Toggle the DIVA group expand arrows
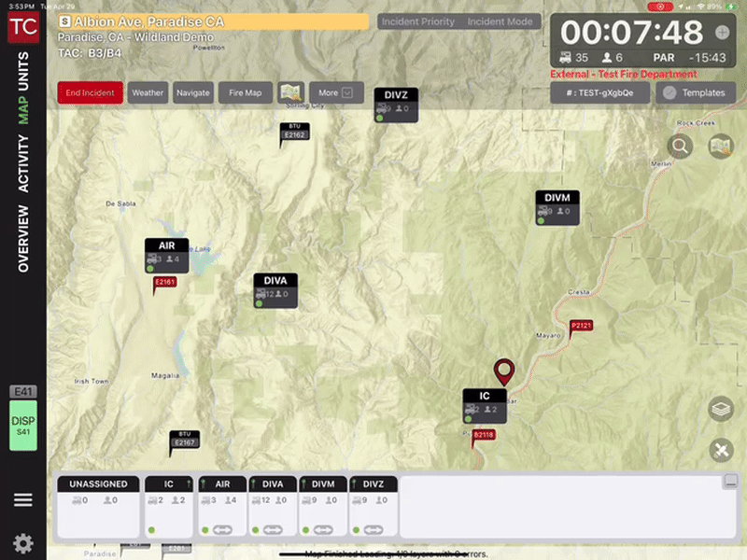The width and height of the screenshot is (747, 560). [273, 529]
